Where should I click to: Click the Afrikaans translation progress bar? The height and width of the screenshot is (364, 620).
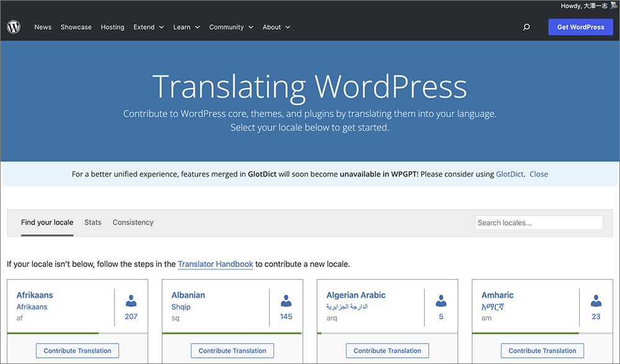(x=77, y=333)
